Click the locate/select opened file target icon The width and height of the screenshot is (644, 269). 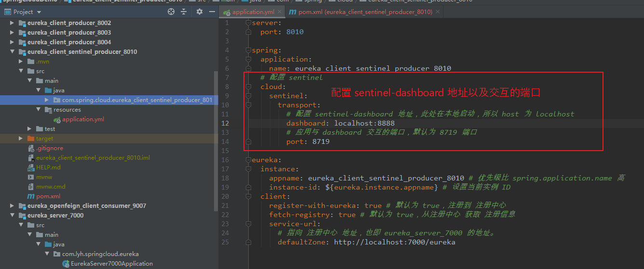click(x=171, y=12)
